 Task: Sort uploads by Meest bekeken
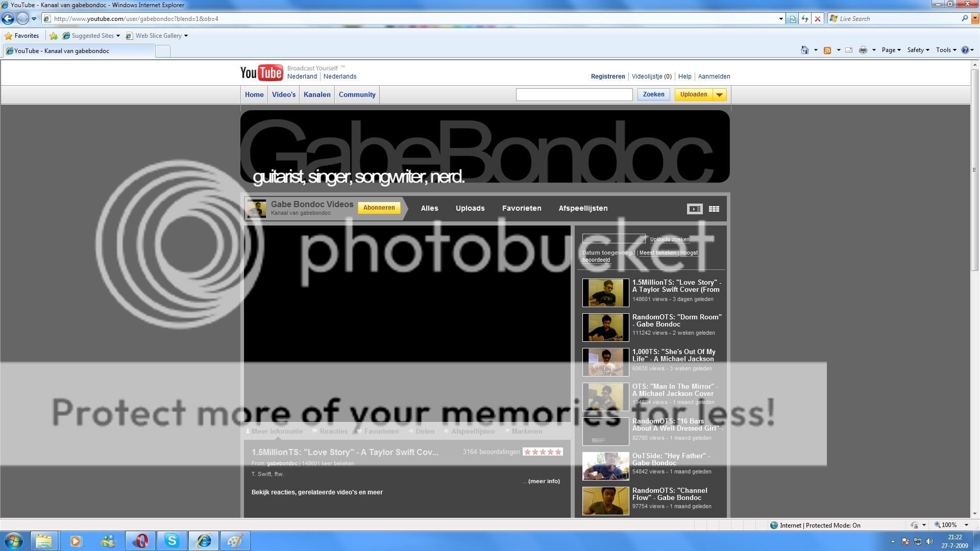tap(657, 253)
